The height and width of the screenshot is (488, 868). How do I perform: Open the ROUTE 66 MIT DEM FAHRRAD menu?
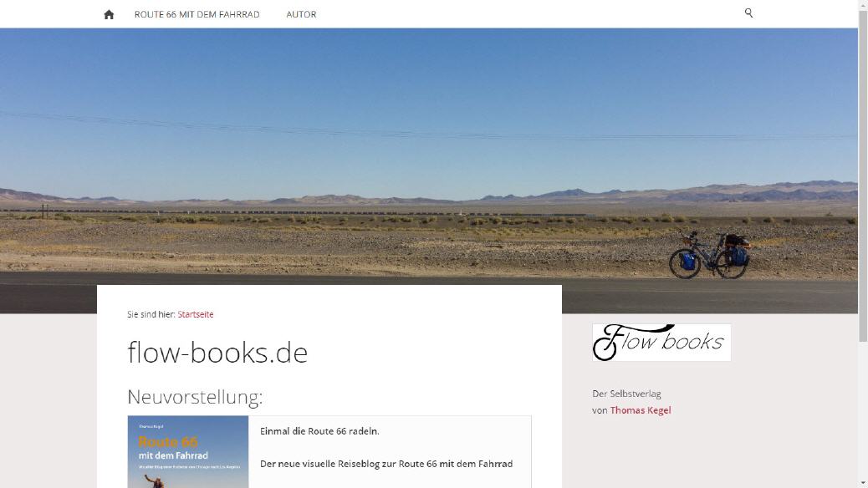coord(197,14)
